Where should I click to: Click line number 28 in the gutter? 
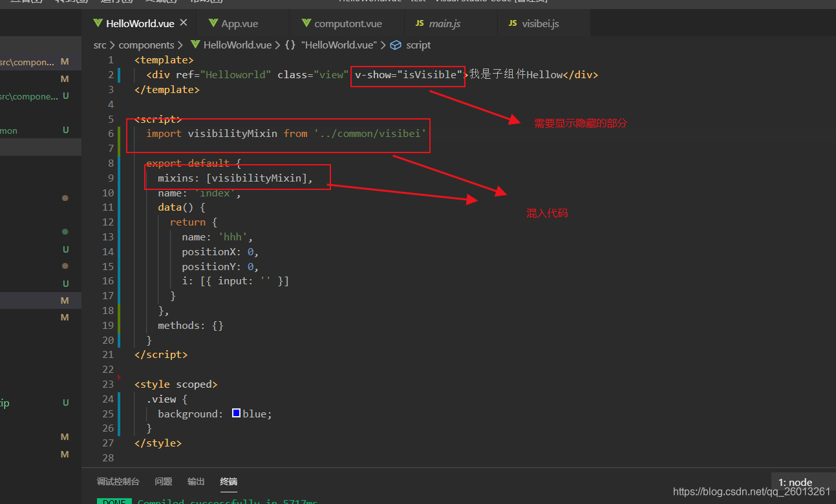pyautogui.click(x=108, y=458)
